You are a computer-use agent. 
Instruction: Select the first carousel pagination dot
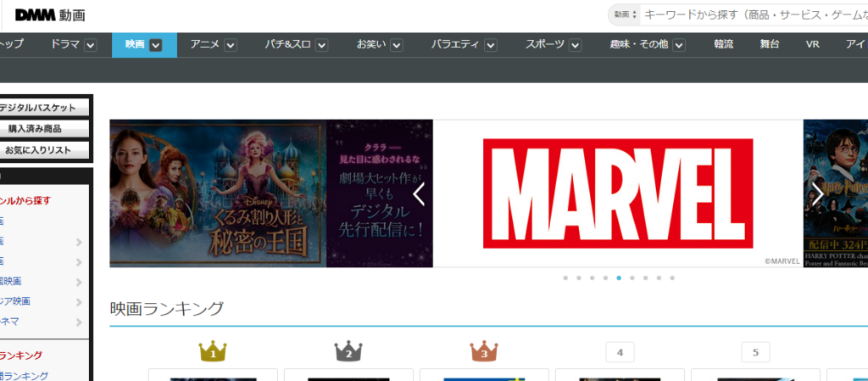pos(565,277)
